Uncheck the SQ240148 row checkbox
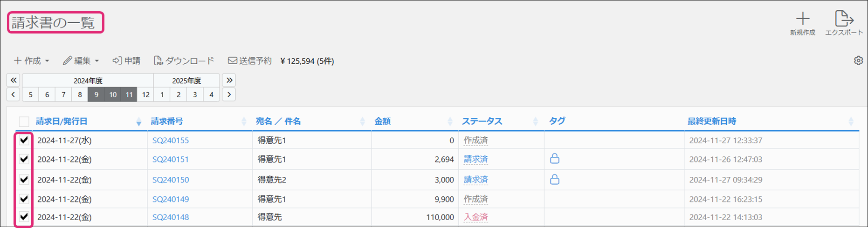 point(24,217)
